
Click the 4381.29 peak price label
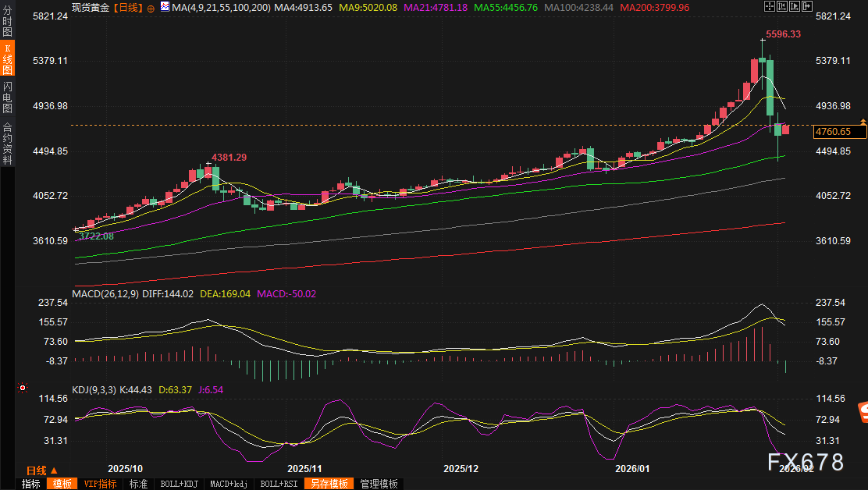click(x=229, y=158)
